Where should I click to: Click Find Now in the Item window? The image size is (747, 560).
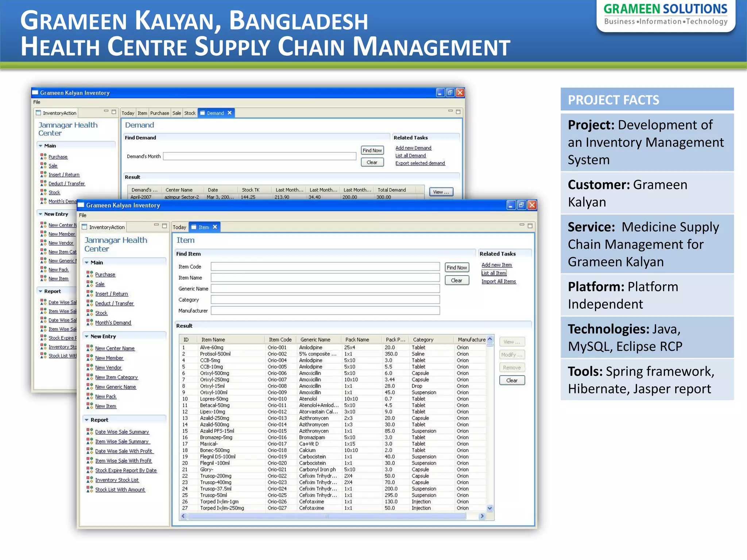coord(457,267)
